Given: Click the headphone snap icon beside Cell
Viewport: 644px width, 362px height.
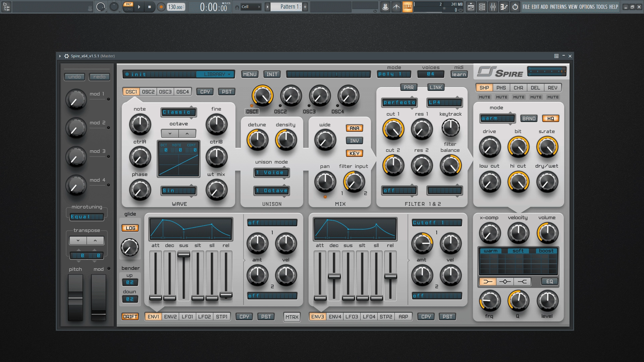Looking at the screenshot, I should (x=237, y=7).
